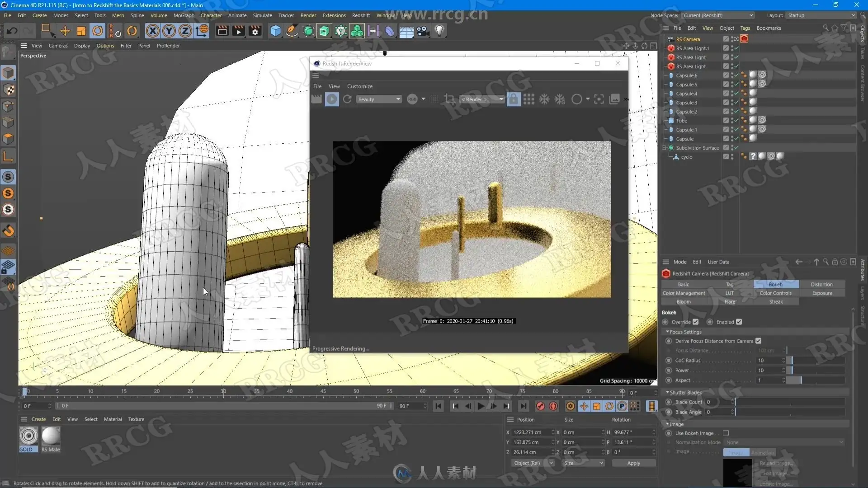Viewport: 868px width, 488px height.
Task: Start IPR in Redshift RenderView
Action: (x=332, y=99)
